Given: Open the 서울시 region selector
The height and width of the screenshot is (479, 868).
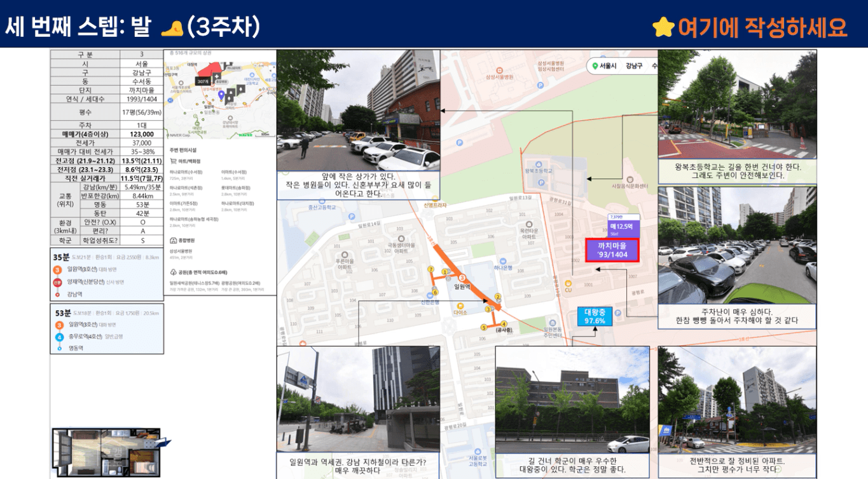Looking at the screenshot, I should (x=609, y=65).
